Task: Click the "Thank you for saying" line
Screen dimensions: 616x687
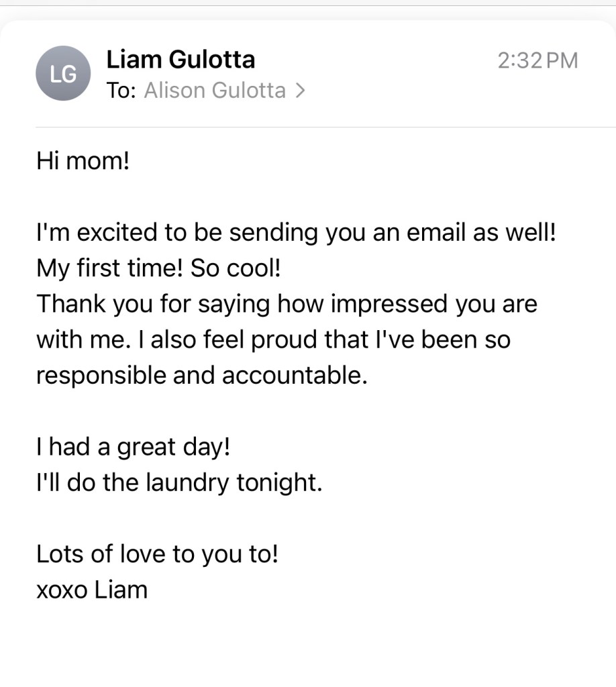Action: pos(287,304)
